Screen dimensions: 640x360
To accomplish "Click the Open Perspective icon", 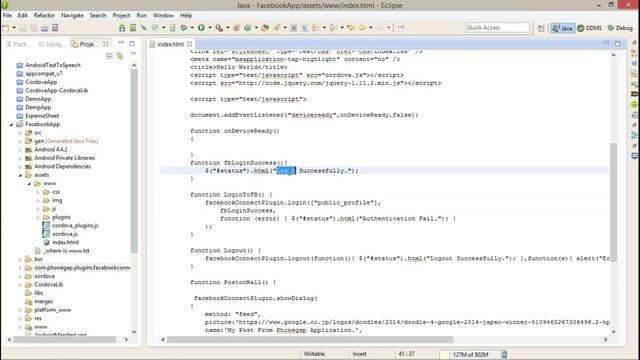I will [x=541, y=28].
